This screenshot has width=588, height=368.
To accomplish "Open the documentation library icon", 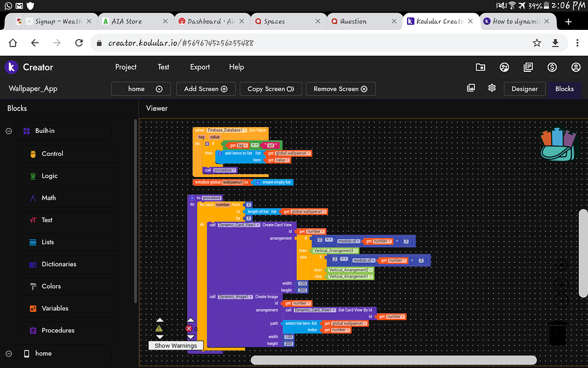I will [528, 67].
